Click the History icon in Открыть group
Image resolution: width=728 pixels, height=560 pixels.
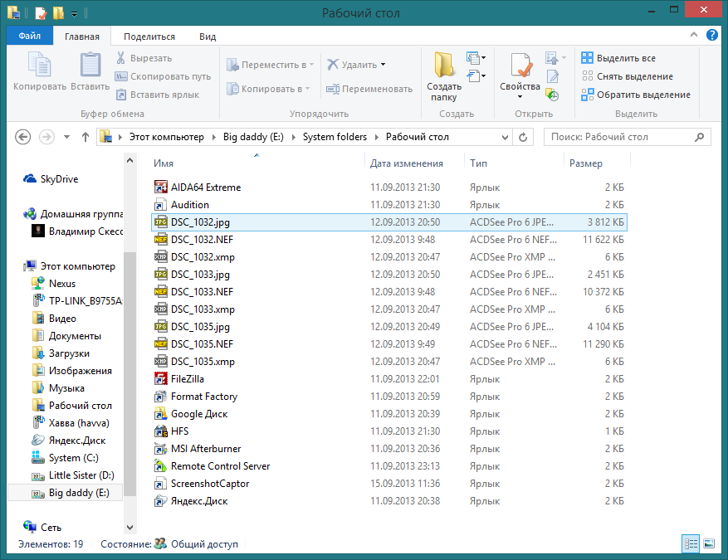(x=552, y=95)
